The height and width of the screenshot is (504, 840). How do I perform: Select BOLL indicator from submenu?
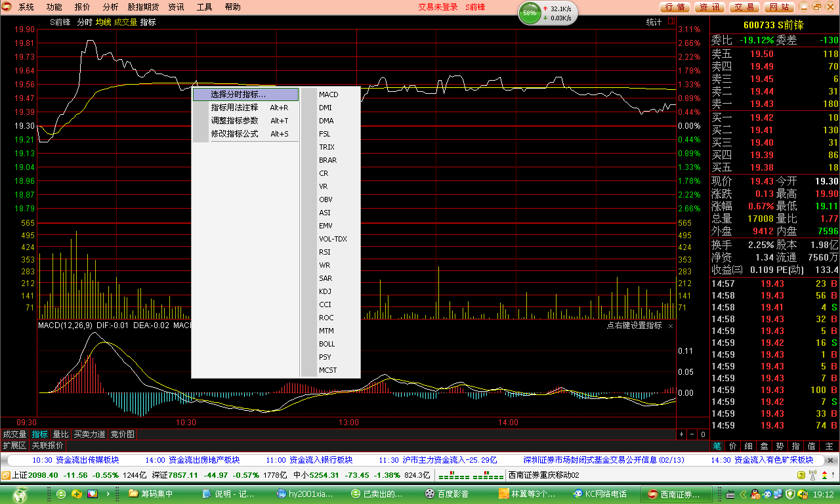pos(330,344)
